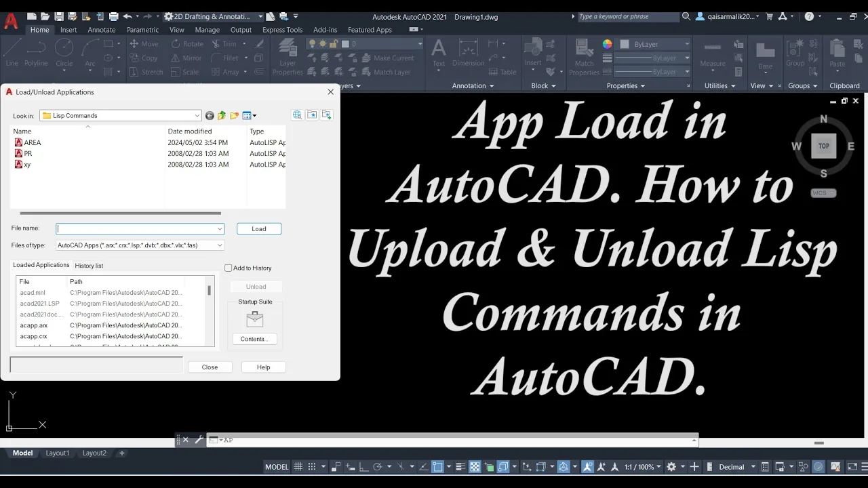Viewport: 868px width, 488px height.
Task: Click the Move tool
Action: [x=144, y=44]
